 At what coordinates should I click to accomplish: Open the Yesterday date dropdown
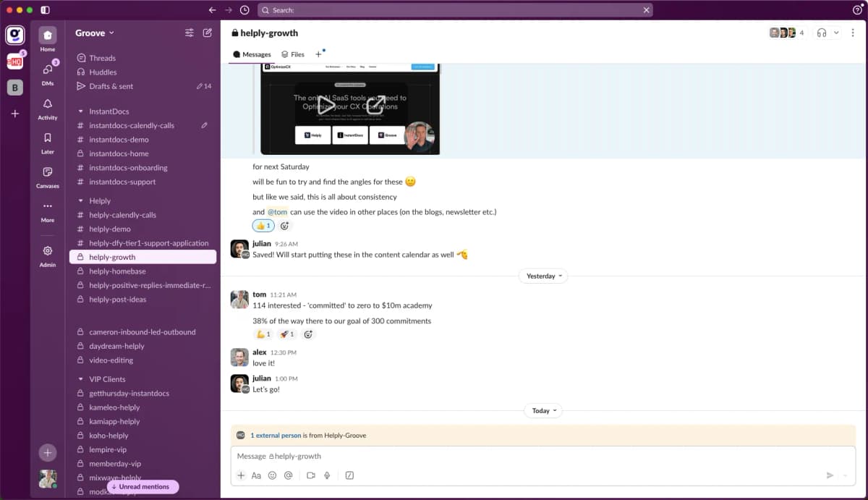click(x=542, y=276)
